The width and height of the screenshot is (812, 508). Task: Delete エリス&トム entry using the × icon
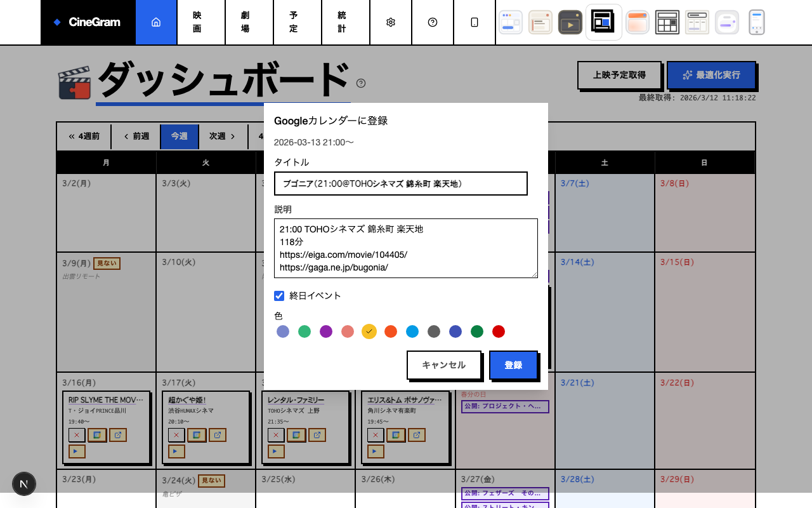[375, 435]
